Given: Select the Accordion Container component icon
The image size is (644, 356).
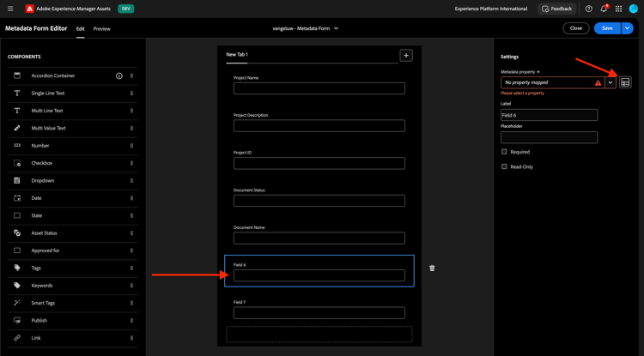Looking at the screenshot, I should (x=17, y=75).
